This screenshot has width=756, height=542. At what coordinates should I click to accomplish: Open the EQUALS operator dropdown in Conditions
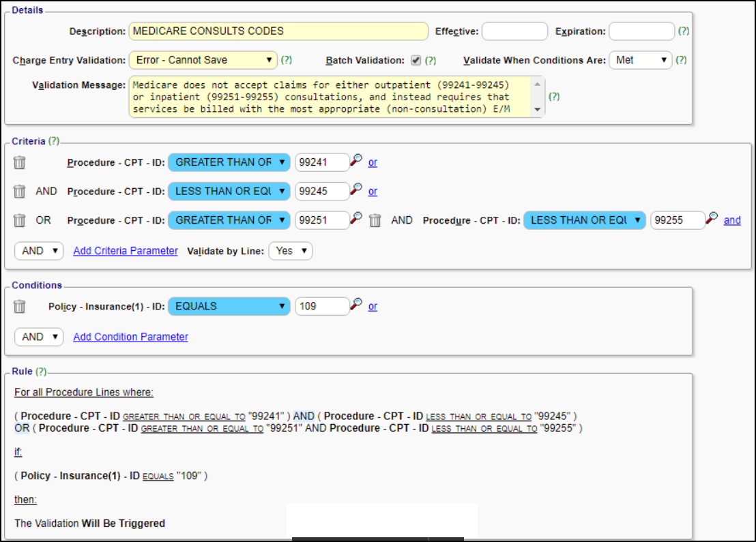[x=229, y=307]
